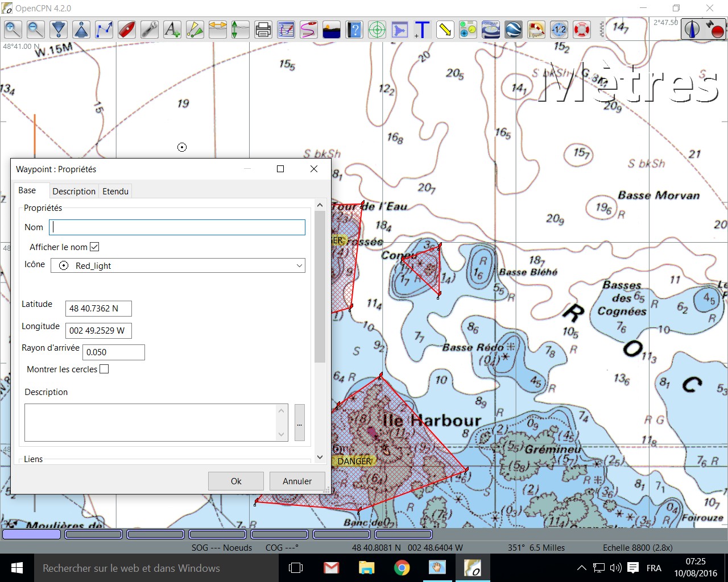Select the second chart bar segment
This screenshot has height=582, width=728.
coord(94,534)
